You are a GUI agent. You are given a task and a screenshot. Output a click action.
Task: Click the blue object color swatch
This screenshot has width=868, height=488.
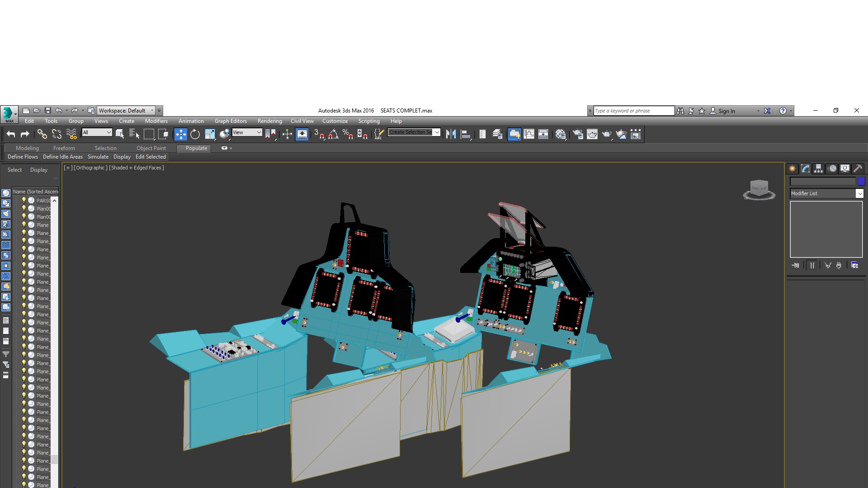coord(861,181)
